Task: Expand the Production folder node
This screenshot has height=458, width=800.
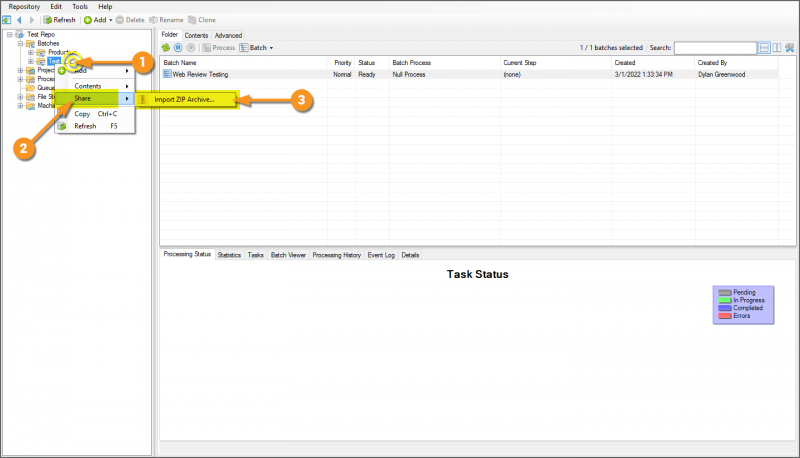Action: point(31,53)
